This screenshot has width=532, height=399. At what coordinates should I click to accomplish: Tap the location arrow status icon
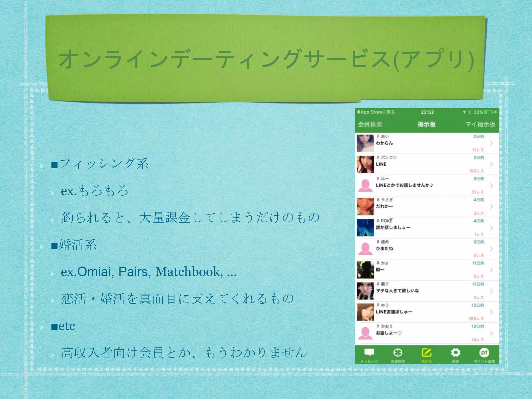click(x=464, y=112)
